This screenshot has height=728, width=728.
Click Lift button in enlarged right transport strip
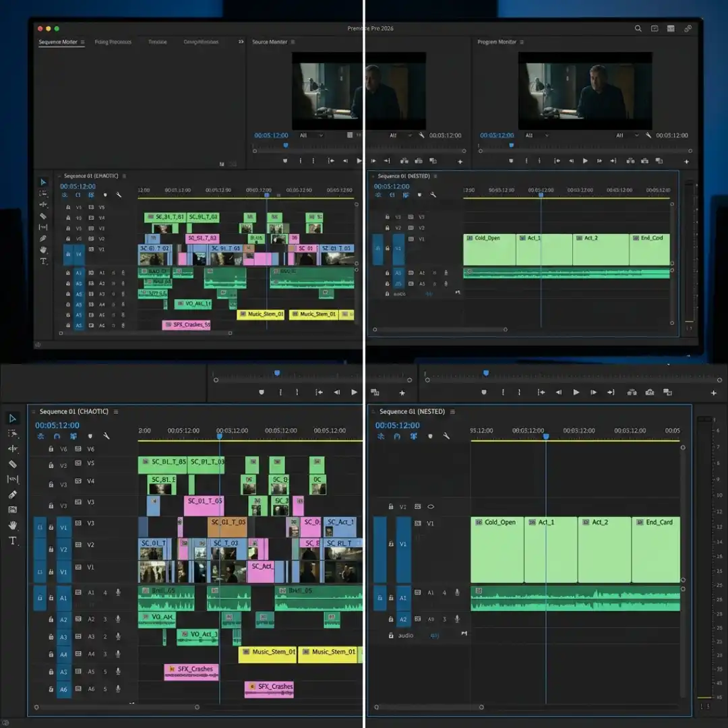click(632, 392)
